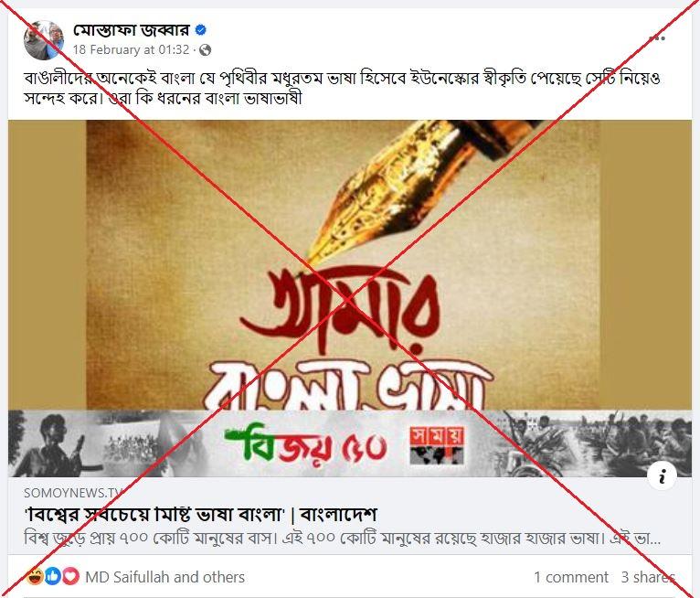Viewport: 700px width, 598px height.
Task: Click the post's Bengali caption text
Action: [x=343, y=88]
